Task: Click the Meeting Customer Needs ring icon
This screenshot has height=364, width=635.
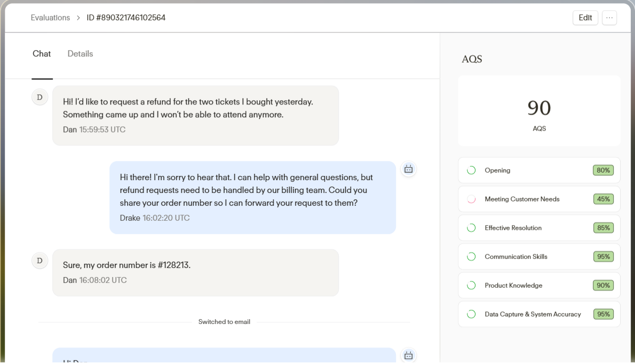Action: click(x=471, y=199)
